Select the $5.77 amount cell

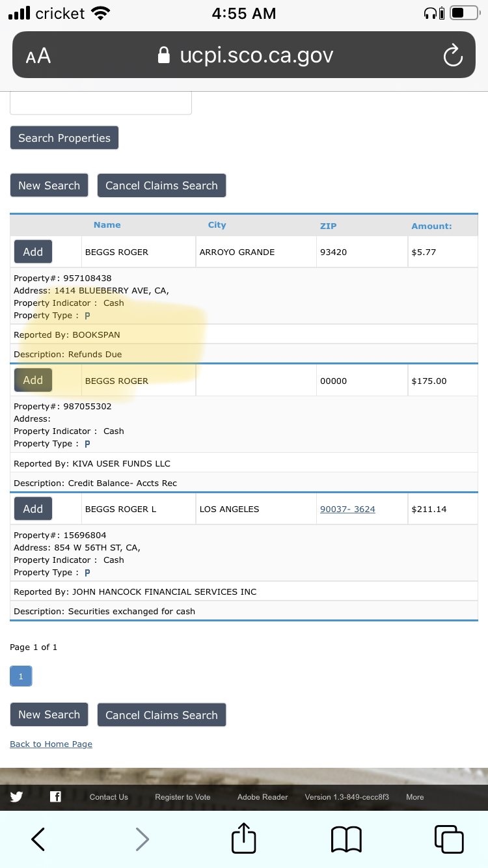[442, 252]
